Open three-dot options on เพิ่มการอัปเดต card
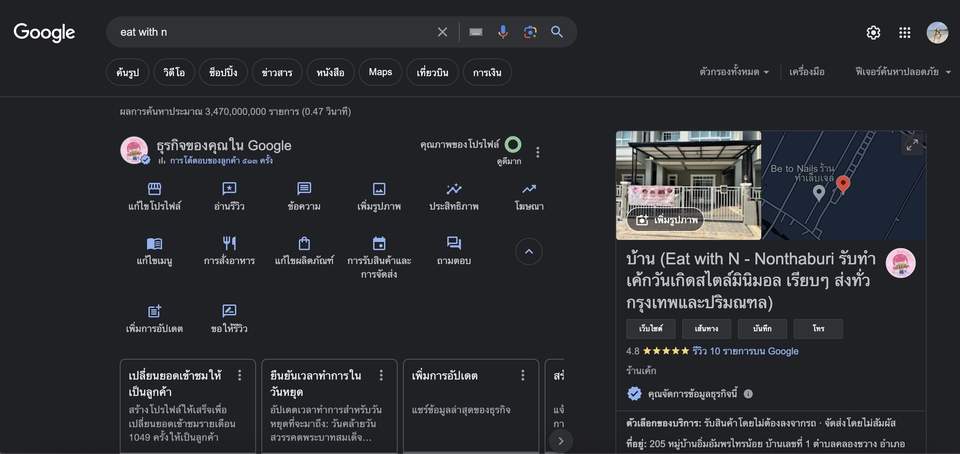960x454 pixels. point(522,375)
